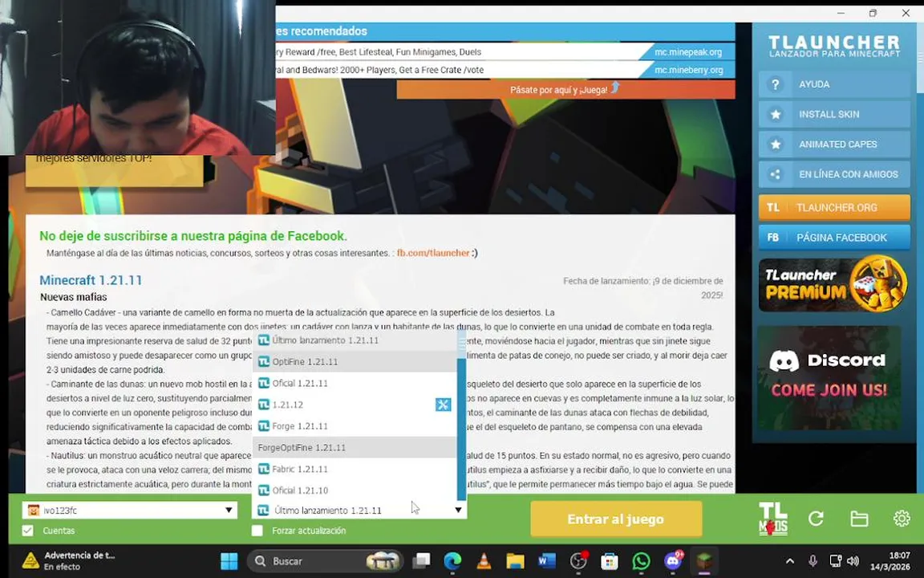Screen dimensions: 924x578
Task: Open Windows Start menu
Action: click(229, 561)
